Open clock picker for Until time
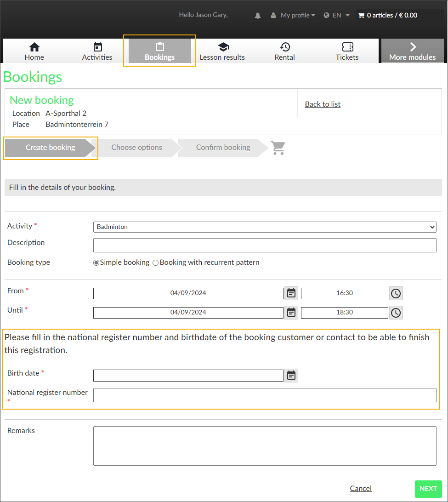 pos(396,313)
